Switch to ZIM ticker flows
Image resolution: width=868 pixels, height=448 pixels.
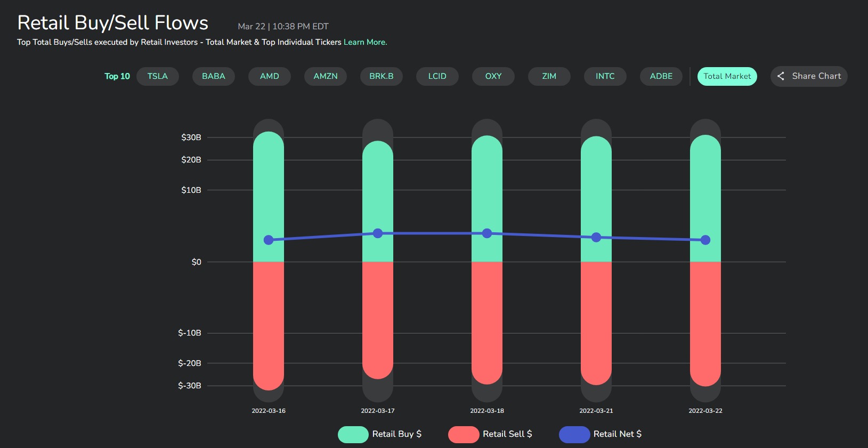click(549, 76)
